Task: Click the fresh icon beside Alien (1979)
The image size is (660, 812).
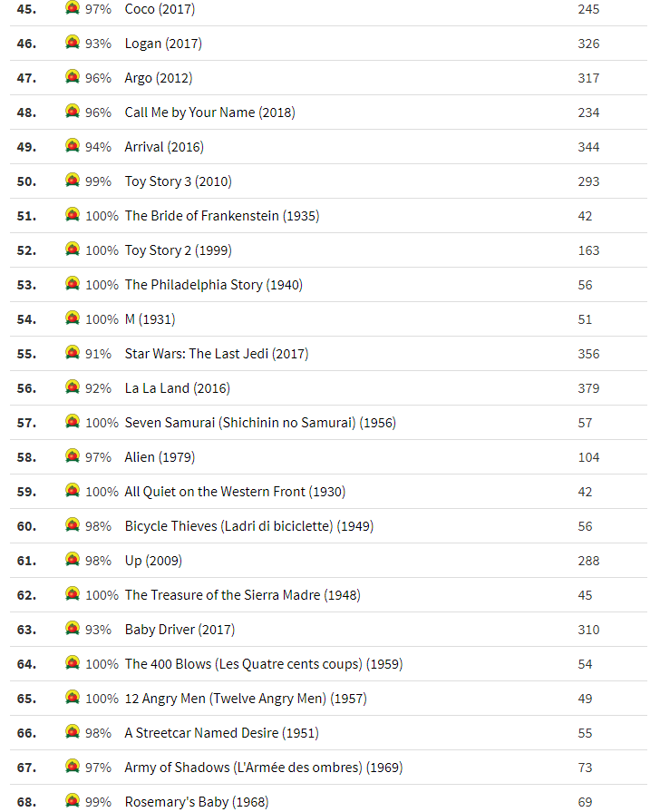Action: [x=73, y=456]
